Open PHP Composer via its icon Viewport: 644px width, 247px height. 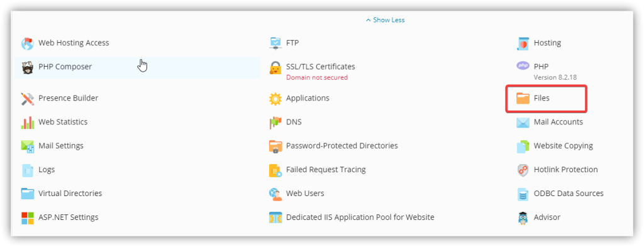pos(28,67)
